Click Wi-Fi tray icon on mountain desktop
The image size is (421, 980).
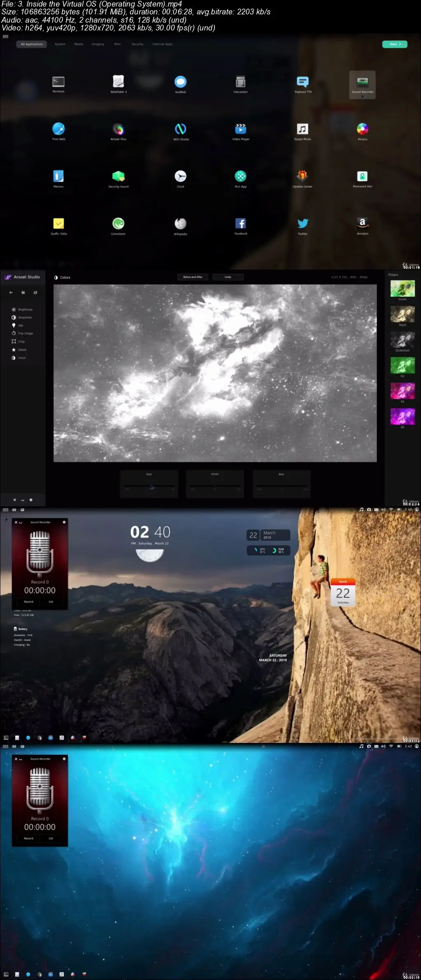tap(391, 510)
